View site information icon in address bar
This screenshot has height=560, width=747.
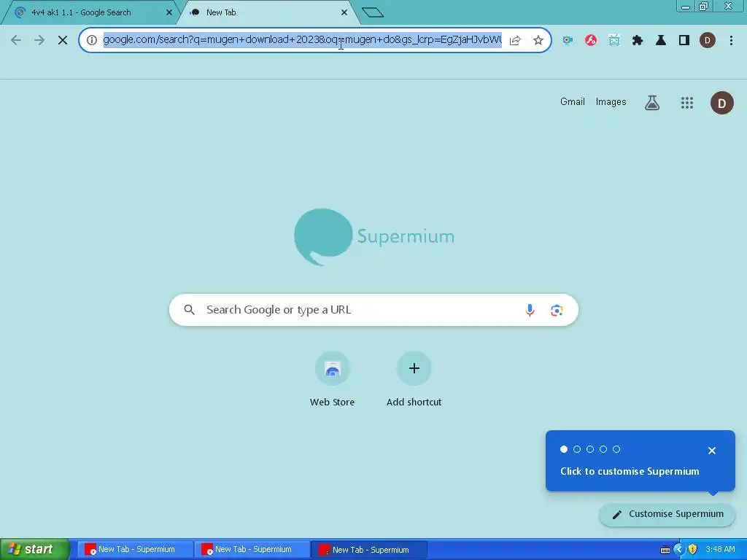pyautogui.click(x=92, y=40)
